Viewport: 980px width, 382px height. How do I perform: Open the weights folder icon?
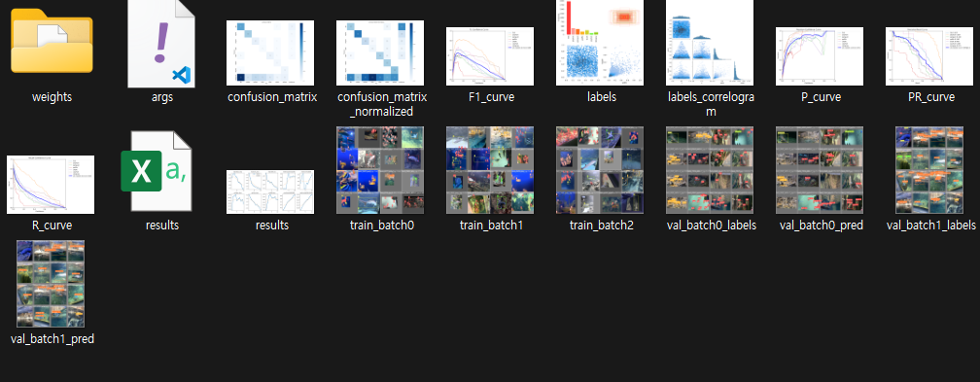[x=52, y=41]
